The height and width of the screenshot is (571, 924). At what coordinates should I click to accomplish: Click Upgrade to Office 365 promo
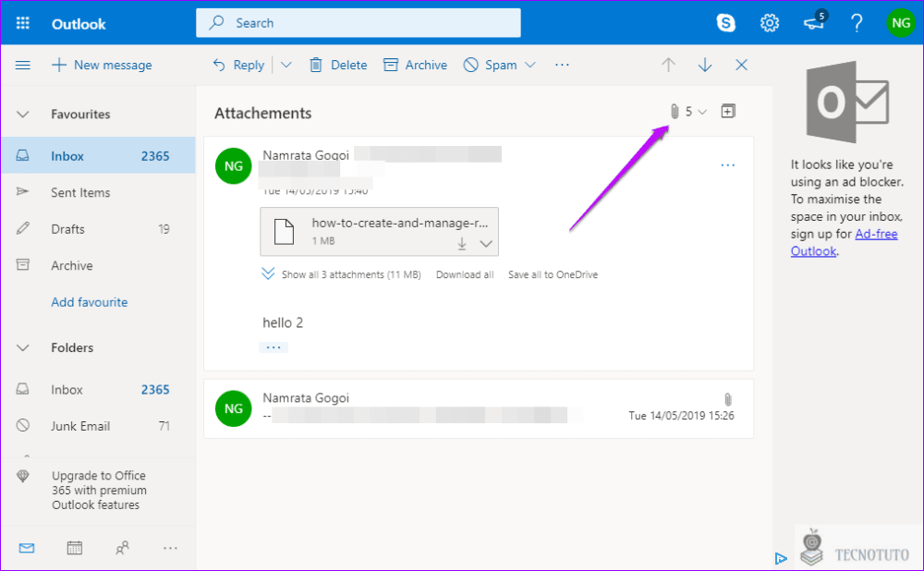pyautogui.click(x=98, y=490)
